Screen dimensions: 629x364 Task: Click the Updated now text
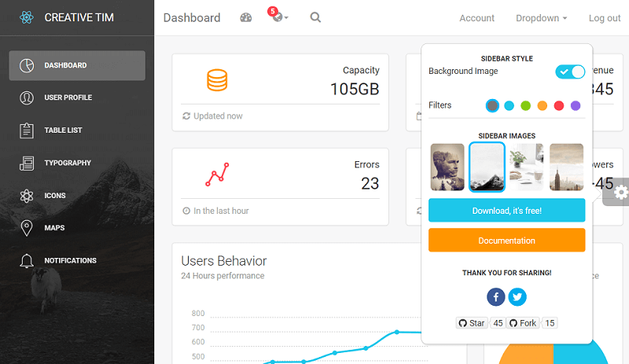(x=218, y=116)
